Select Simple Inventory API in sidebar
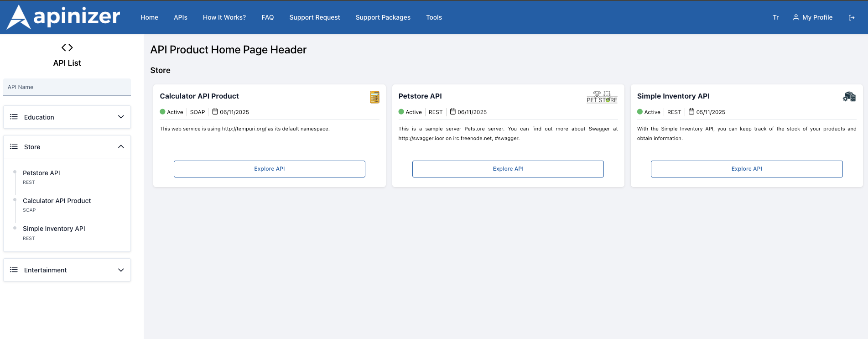The image size is (868, 339). point(54,229)
